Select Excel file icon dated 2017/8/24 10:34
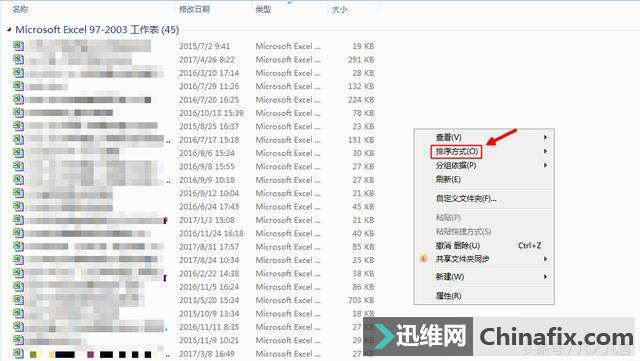 tap(18, 260)
